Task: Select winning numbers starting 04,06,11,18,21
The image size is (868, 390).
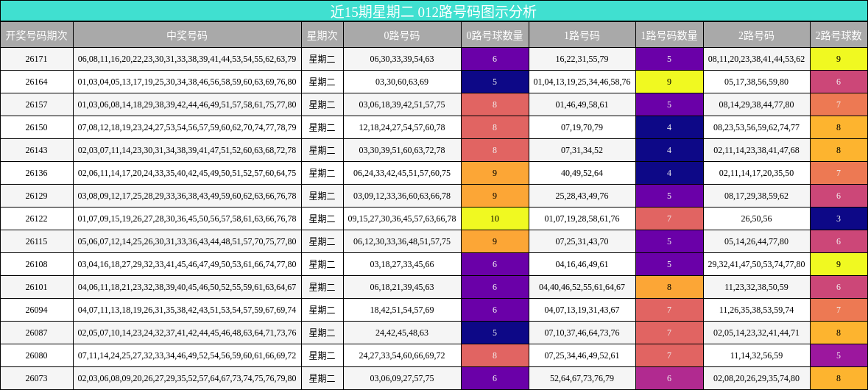Action: point(187,287)
